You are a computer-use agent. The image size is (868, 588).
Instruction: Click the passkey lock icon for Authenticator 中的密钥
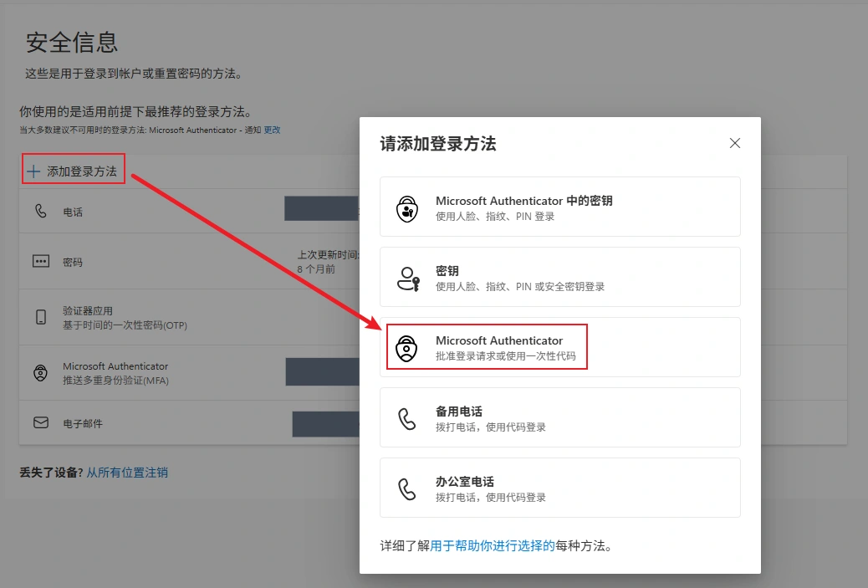(x=407, y=209)
